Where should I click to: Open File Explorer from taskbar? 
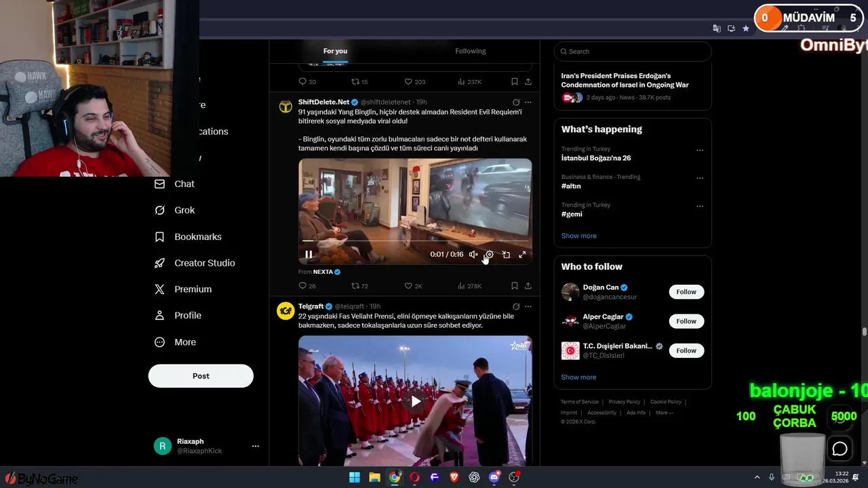[374, 477]
